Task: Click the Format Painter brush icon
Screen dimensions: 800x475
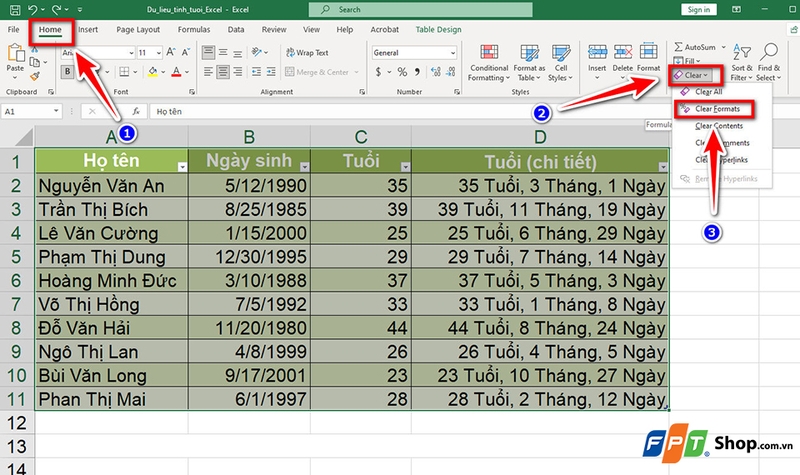Action: (x=35, y=77)
